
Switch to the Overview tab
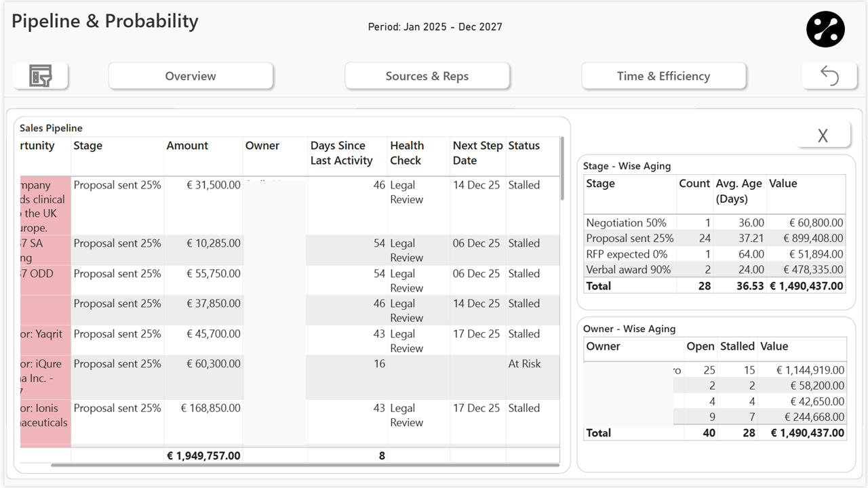coord(191,76)
